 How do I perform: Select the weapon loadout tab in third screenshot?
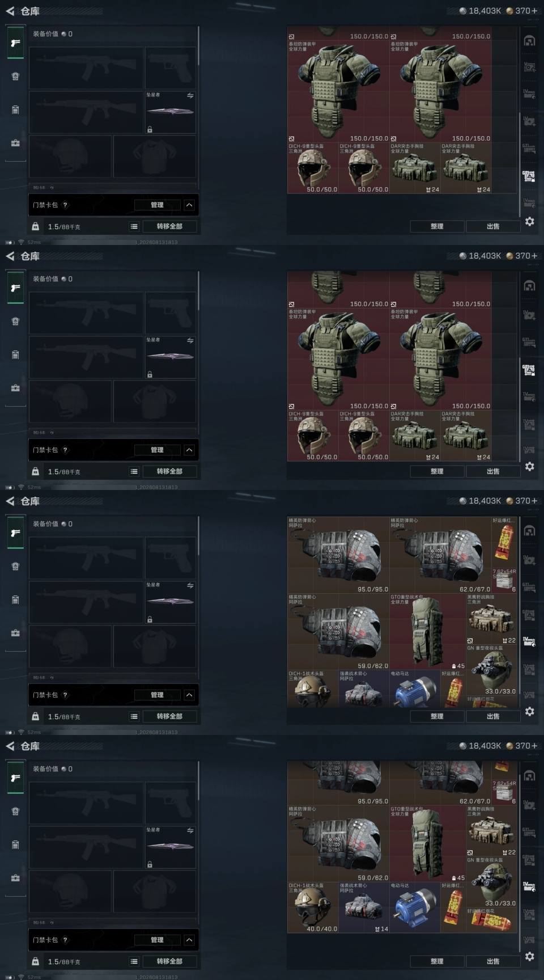(15, 533)
